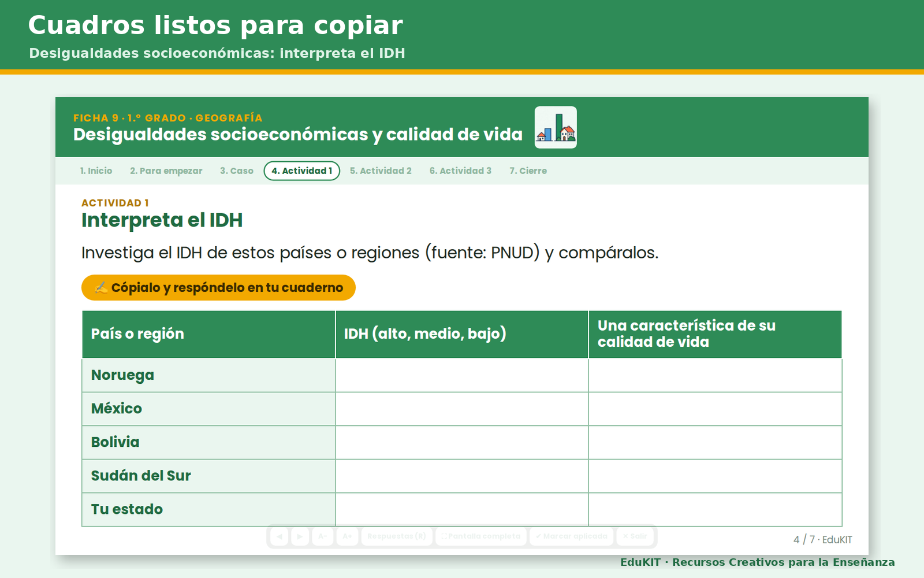Show answers with Respuestas (R) button
924x578 pixels.
coord(397,536)
